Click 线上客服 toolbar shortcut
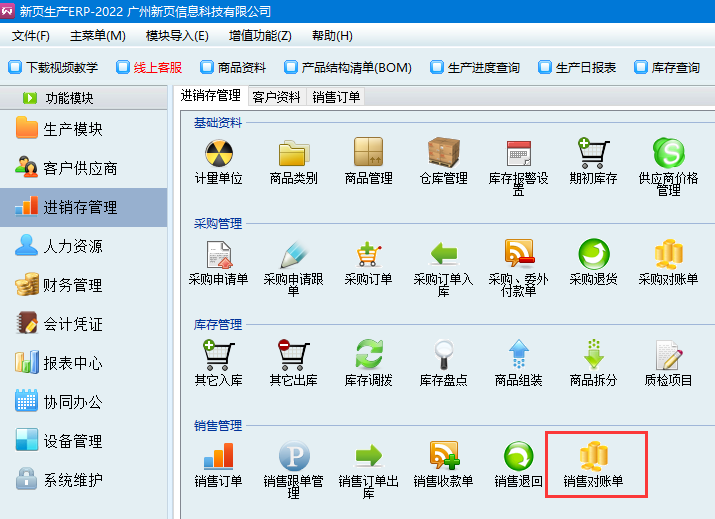 (150, 68)
